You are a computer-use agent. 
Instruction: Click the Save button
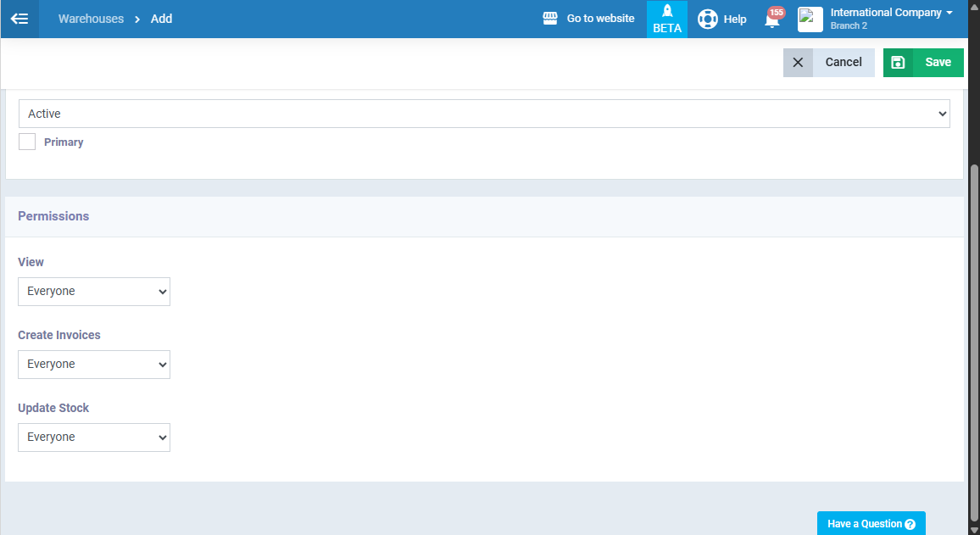click(938, 63)
